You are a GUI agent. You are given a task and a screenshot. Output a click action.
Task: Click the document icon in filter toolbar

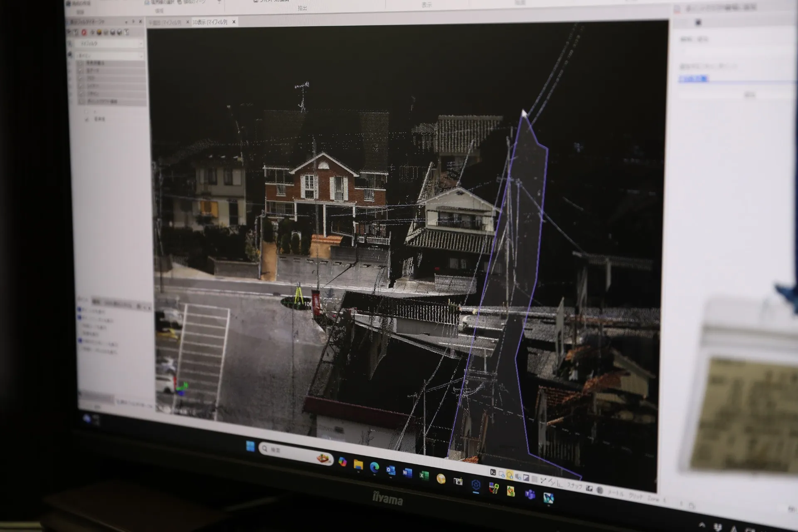126,32
